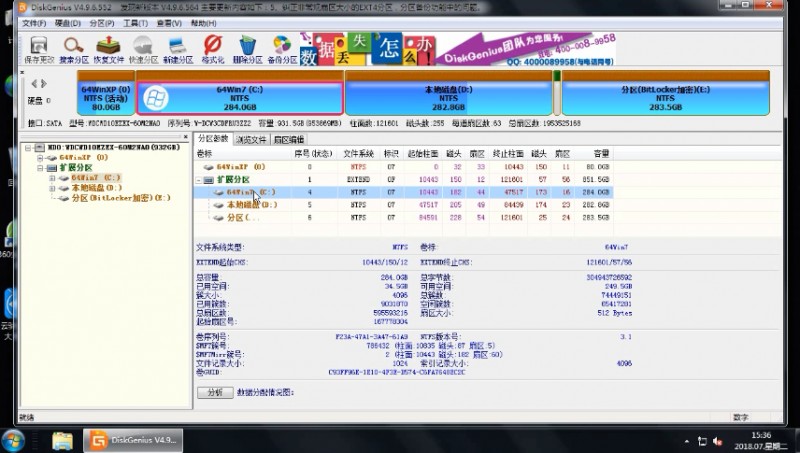Click the DiskGenius V4.9 taskbar button
This screenshot has width=800, height=453.
click(x=133, y=440)
